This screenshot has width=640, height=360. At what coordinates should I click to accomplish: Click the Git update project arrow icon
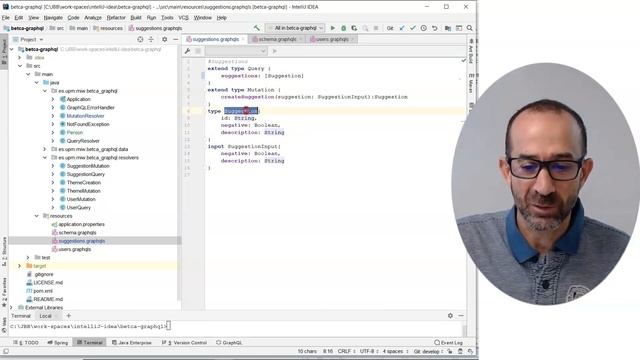(402, 28)
